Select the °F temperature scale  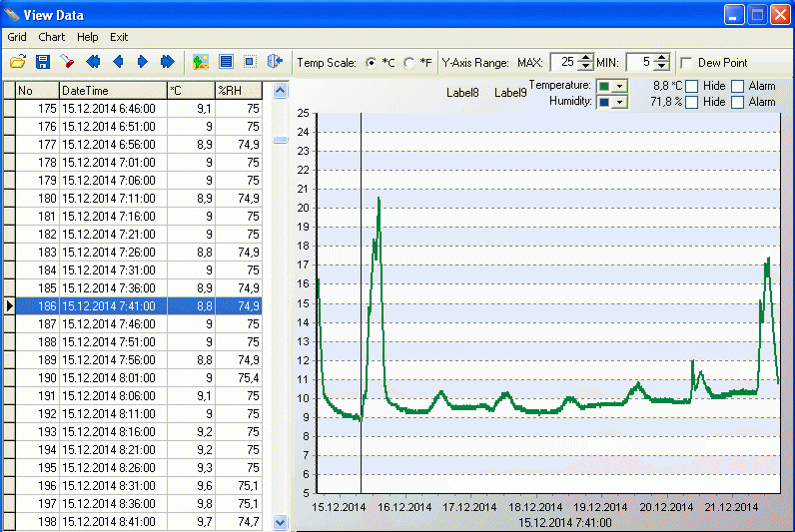409,63
